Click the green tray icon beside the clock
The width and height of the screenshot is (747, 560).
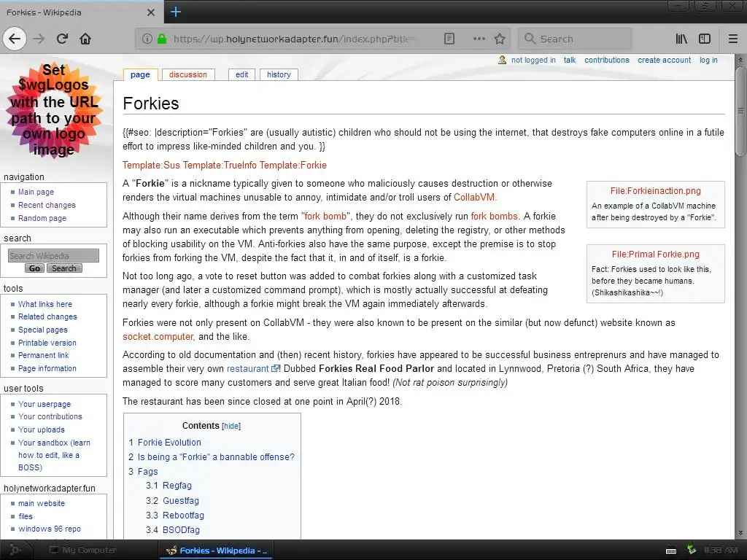pyautogui.click(x=692, y=550)
